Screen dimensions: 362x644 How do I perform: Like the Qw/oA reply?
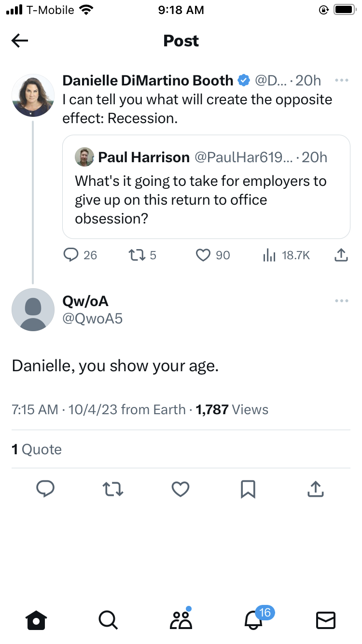[x=181, y=489]
